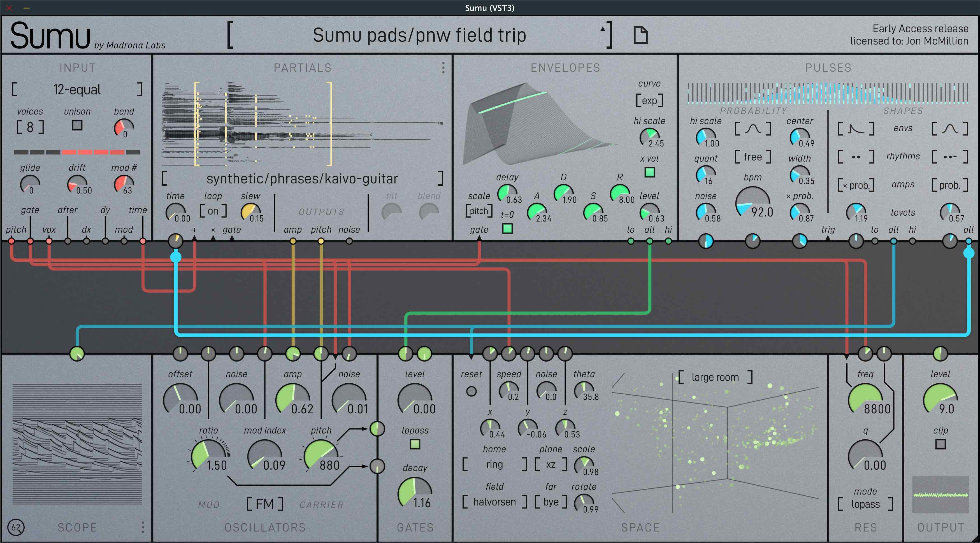
Task: Click the Pulses trig input triangle
Action: (828, 238)
